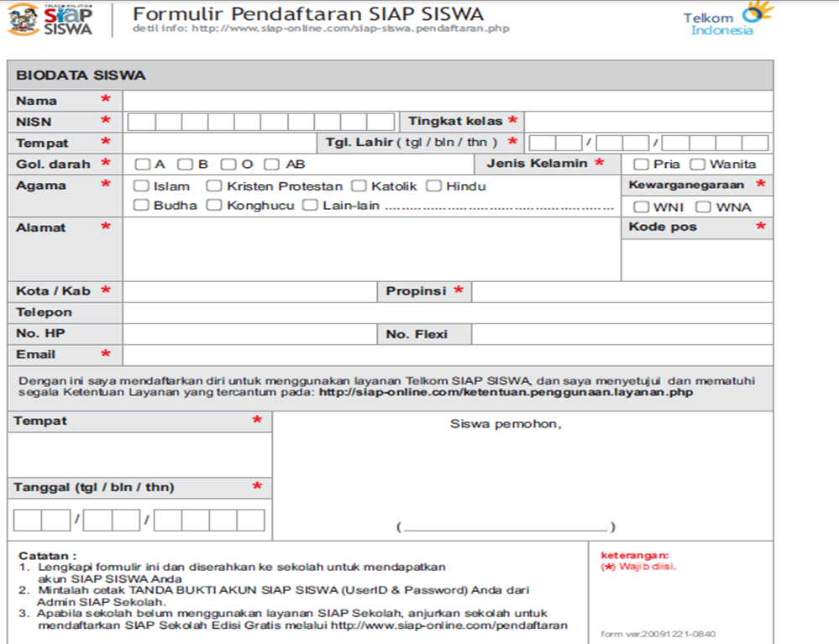The width and height of the screenshot is (839, 644).
Task: Click the Formulir Pendaftaran SIAP SISWA title
Action: click(308, 13)
